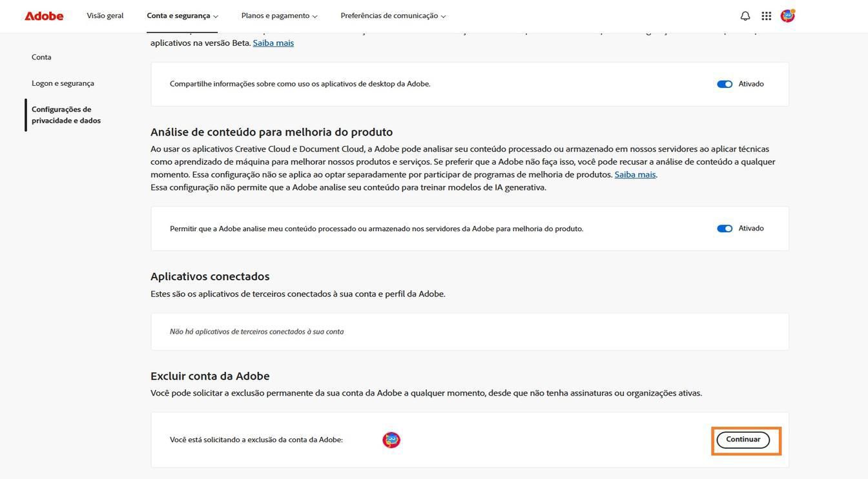Click the Adobe logo
The width and height of the screenshot is (868, 479).
pyautogui.click(x=43, y=15)
